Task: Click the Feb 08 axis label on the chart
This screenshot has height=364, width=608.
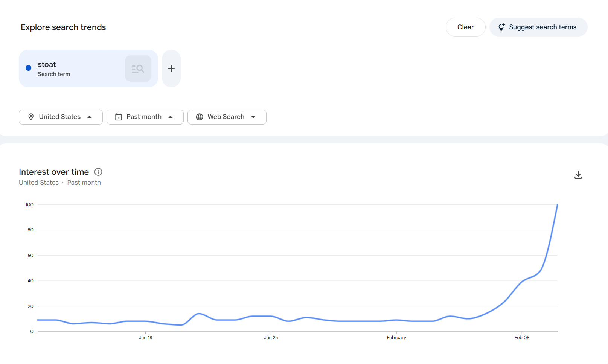Action: point(522,337)
